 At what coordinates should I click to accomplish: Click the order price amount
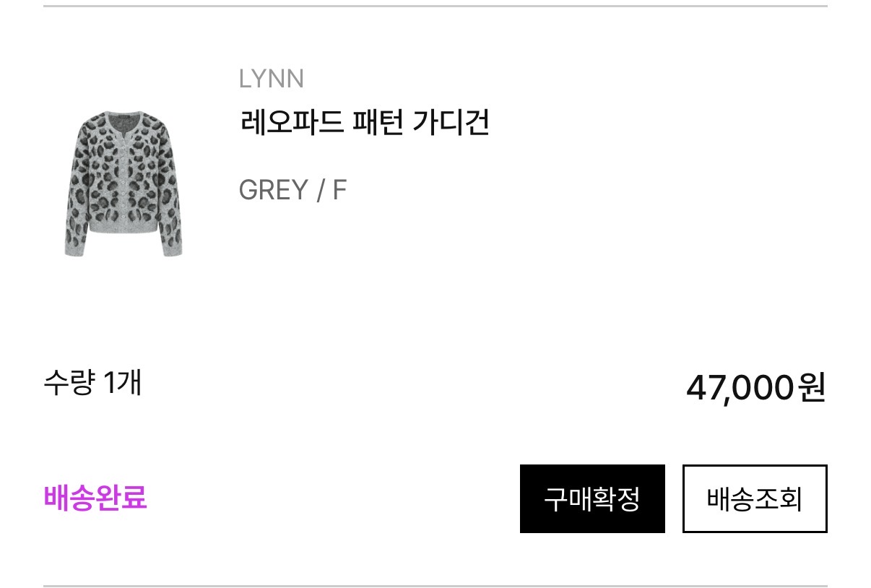(756, 388)
